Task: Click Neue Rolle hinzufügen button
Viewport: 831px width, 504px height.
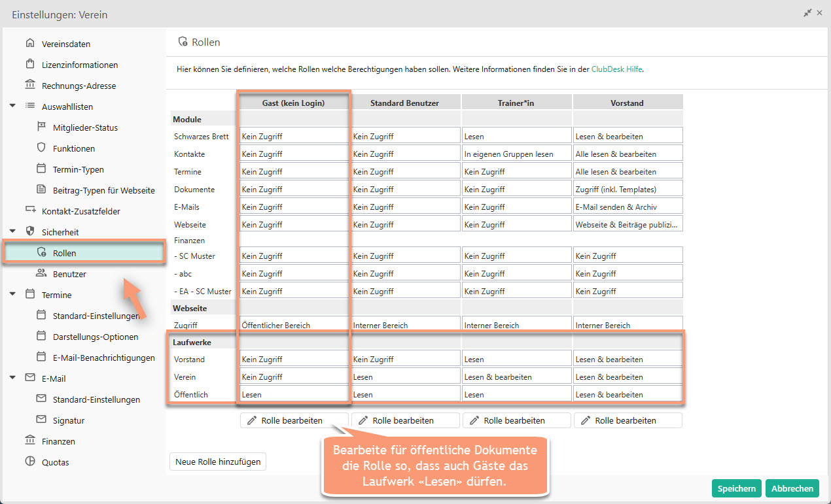Action: [218, 462]
